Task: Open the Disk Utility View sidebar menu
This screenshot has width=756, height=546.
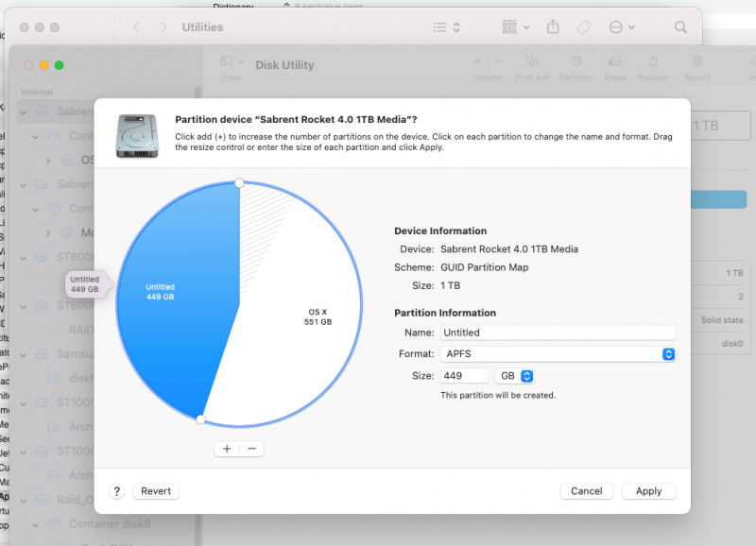Action: click(232, 61)
